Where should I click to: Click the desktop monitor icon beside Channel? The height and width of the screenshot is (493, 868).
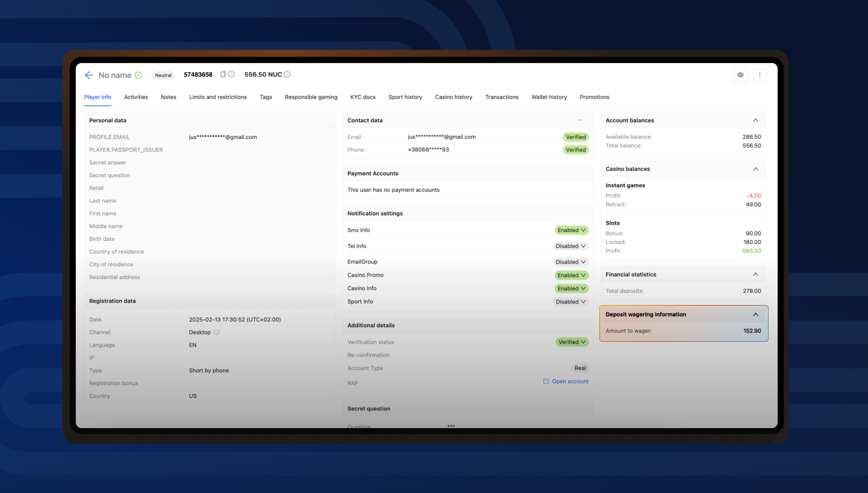click(x=217, y=332)
